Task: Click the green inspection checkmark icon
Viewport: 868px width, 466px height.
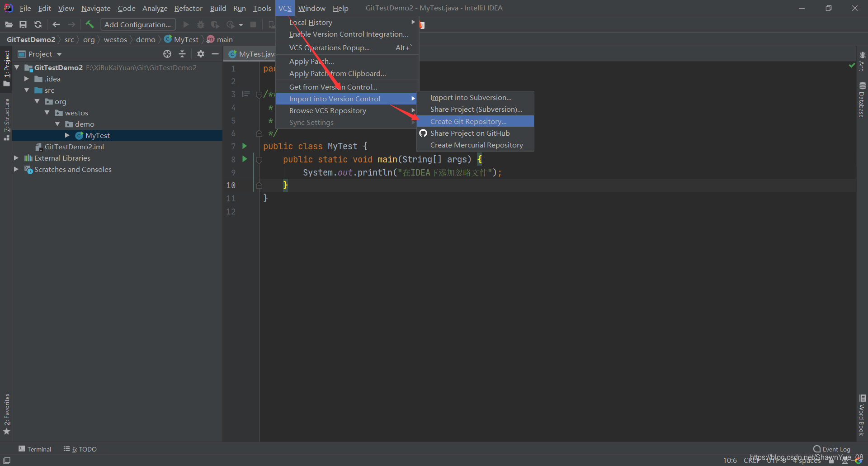Action: [x=852, y=66]
